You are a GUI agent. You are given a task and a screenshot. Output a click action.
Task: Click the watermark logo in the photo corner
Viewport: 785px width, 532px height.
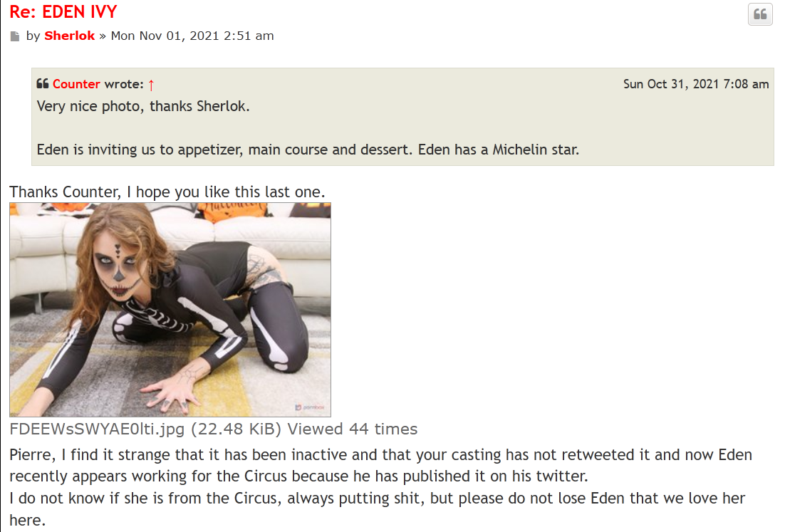[309, 407]
